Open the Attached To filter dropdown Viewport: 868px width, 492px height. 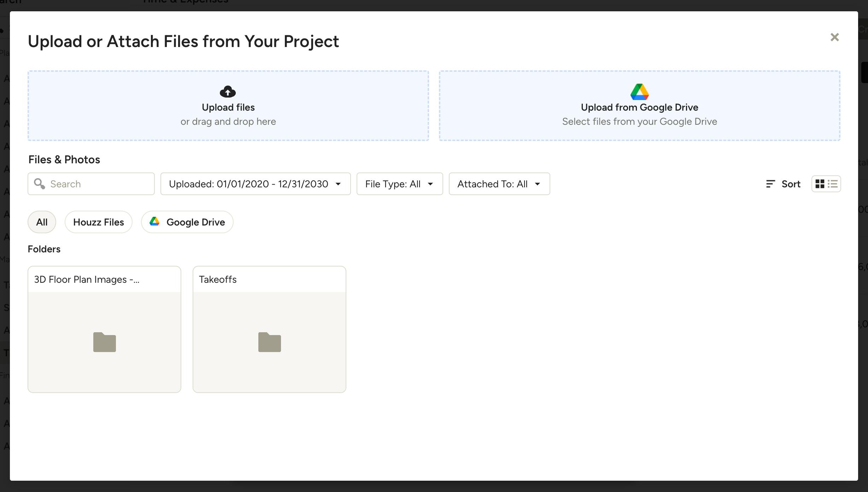(x=499, y=184)
